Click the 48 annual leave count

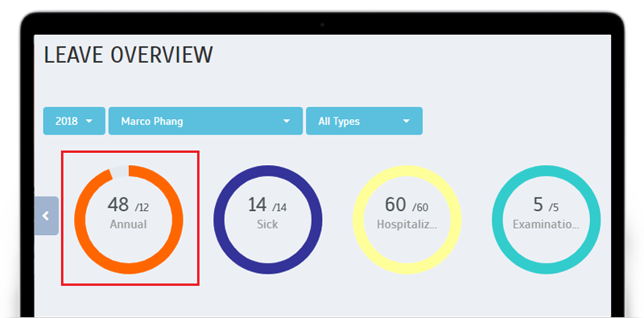point(118,204)
